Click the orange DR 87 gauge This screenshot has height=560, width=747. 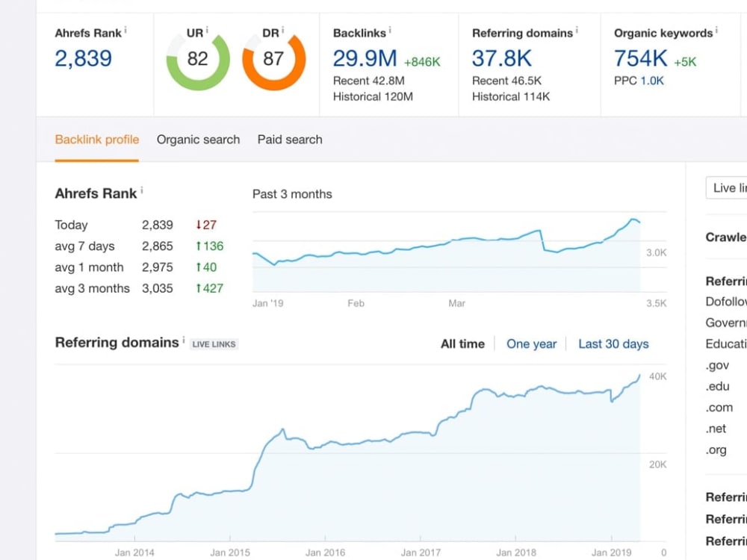(273, 59)
